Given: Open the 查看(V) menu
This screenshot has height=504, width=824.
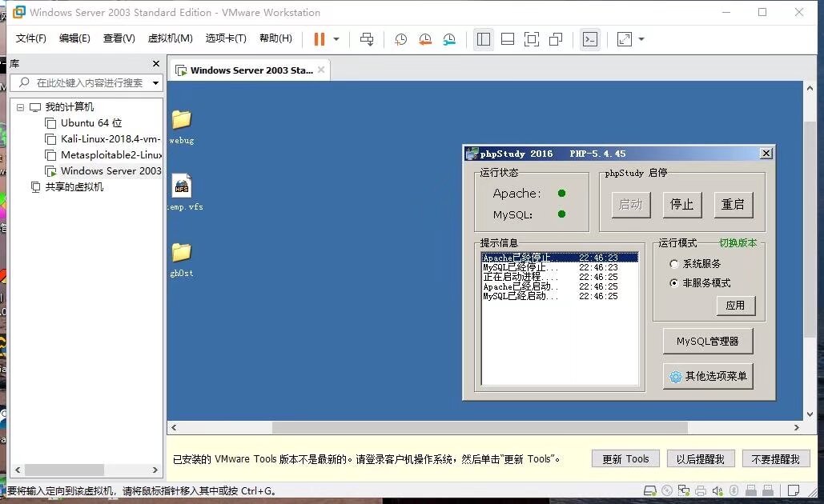Looking at the screenshot, I should (119, 38).
